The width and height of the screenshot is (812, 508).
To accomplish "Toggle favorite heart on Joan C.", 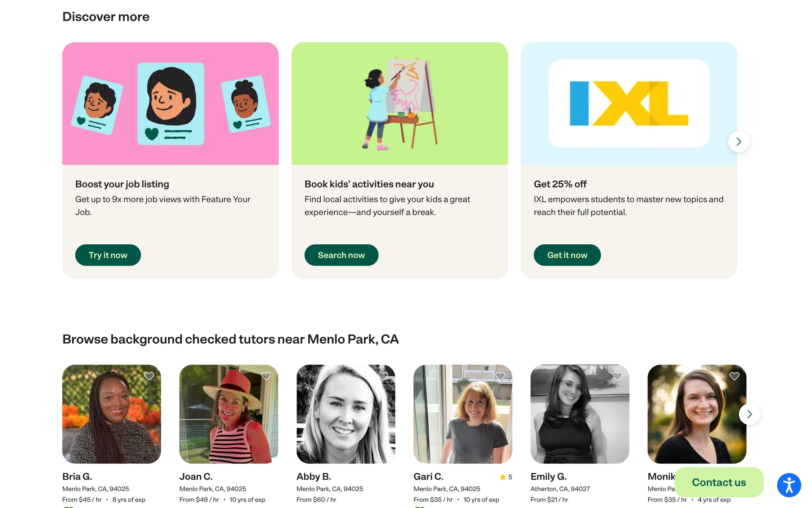I will [x=266, y=376].
